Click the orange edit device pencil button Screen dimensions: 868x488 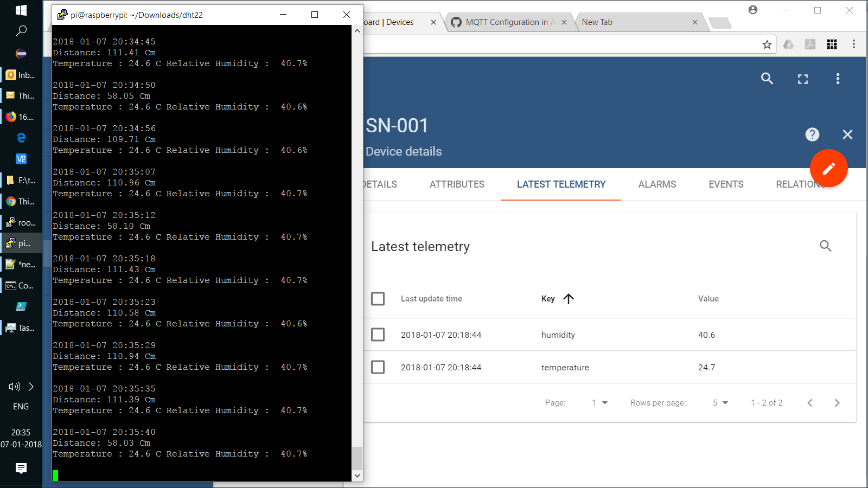pos(829,168)
